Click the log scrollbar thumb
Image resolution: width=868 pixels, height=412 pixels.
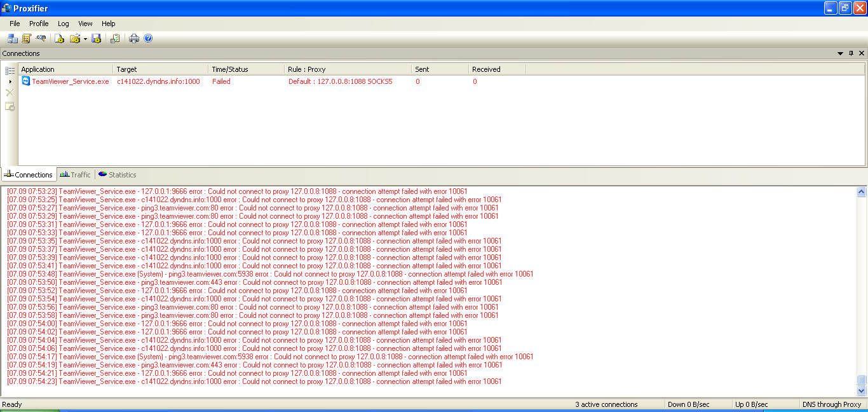pos(862,380)
